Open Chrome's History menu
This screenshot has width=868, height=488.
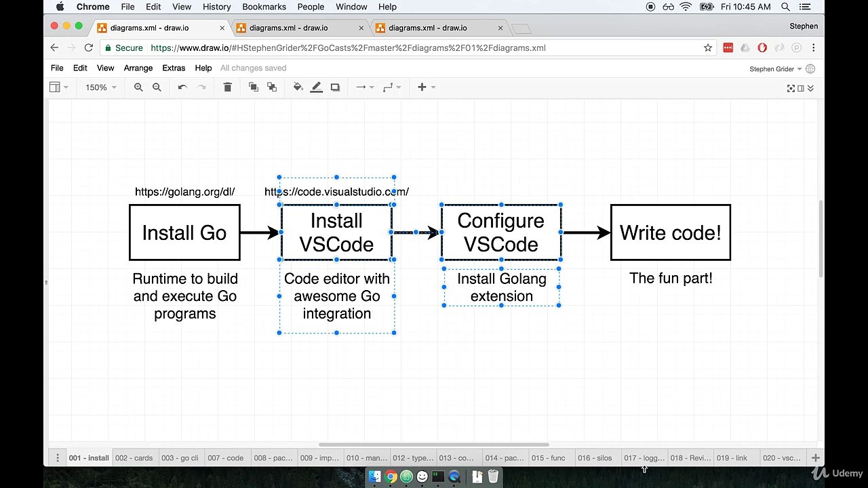[216, 7]
